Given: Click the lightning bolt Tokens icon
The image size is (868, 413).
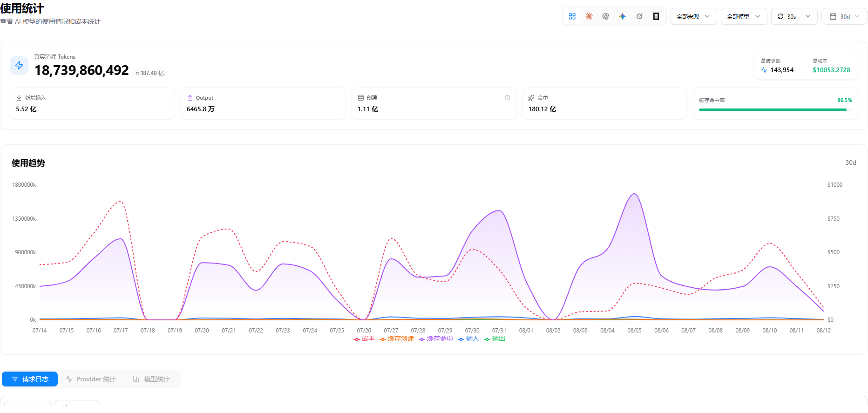Looking at the screenshot, I should 19,65.
